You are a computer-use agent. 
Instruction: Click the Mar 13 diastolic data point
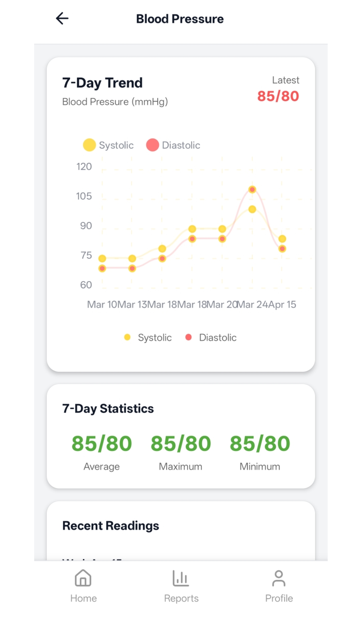[132, 268]
